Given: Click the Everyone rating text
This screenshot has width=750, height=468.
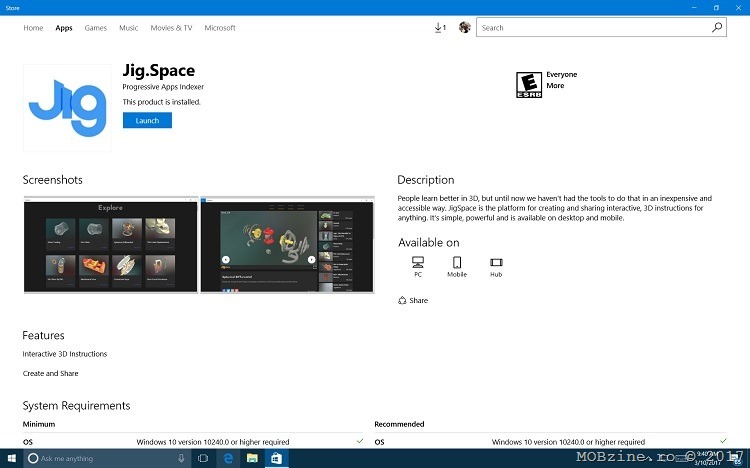Looking at the screenshot, I should pyautogui.click(x=562, y=75).
